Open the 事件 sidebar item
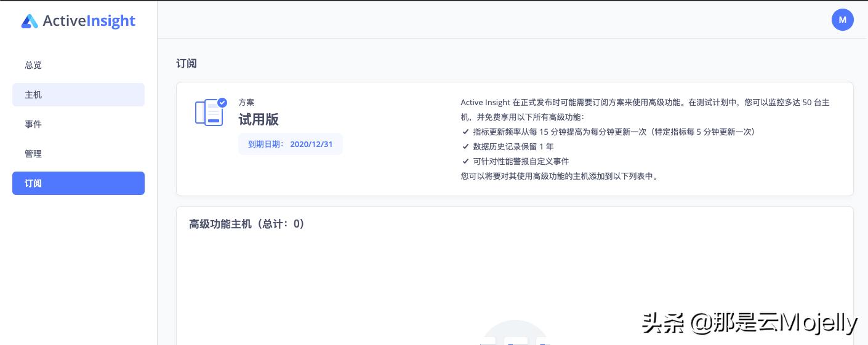868x345 pixels. point(78,124)
